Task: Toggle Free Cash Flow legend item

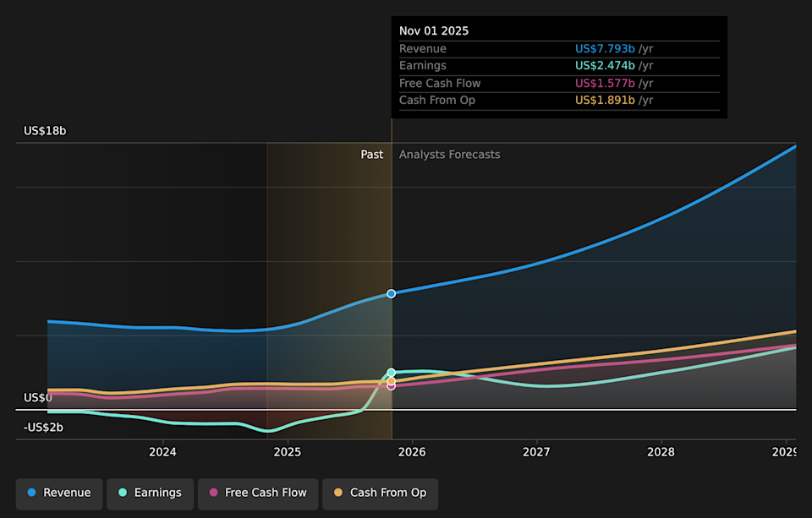Action: [258, 493]
